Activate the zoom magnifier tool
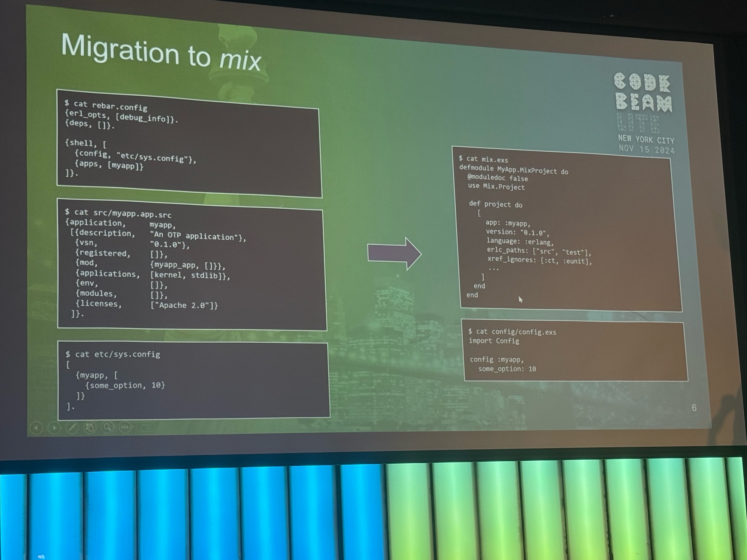The image size is (747, 560). click(108, 427)
